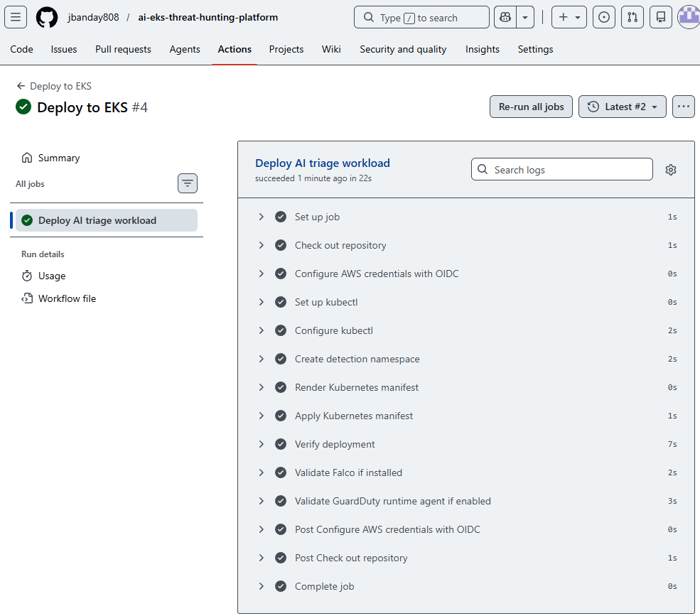Screen dimensions: 700x616
Task: Click success check beside Complete job
Action: coord(281,586)
